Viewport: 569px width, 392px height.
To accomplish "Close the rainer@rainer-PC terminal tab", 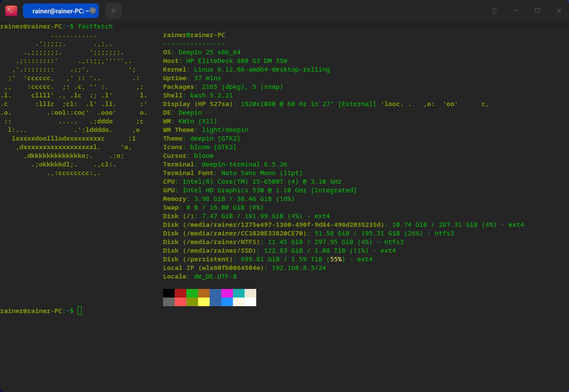I will pyautogui.click(x=93, y=11).
